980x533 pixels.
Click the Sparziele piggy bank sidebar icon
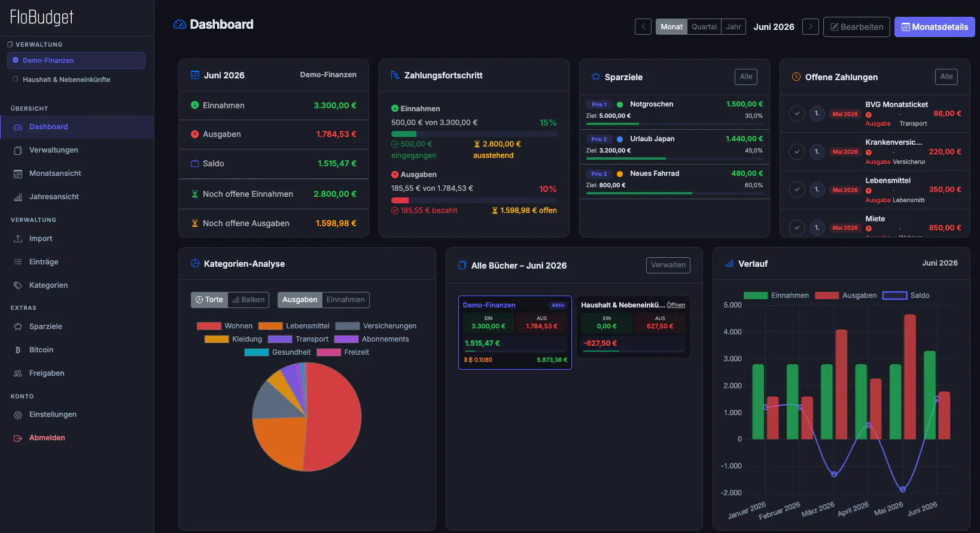(18, 327)
